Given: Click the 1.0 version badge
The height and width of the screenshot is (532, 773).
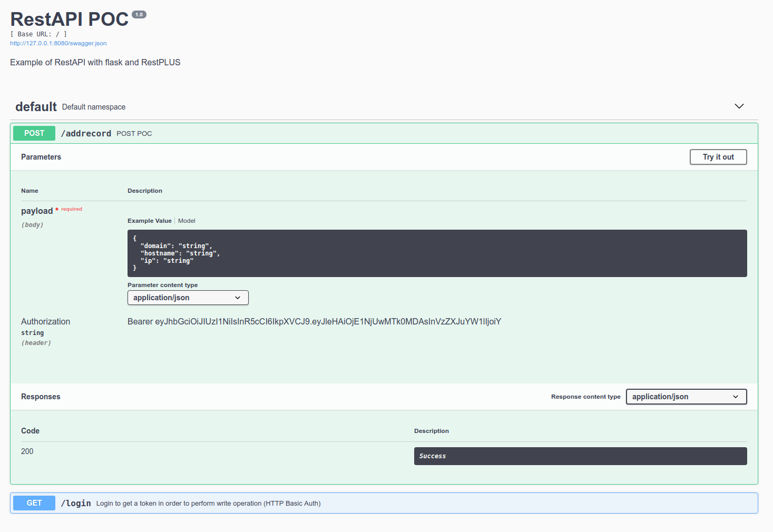Looking at the screenshot, I should (x=139, y=15).
